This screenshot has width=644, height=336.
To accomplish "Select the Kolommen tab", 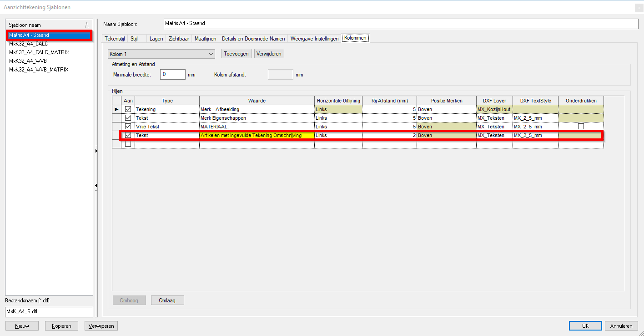I will pos(356,38).
